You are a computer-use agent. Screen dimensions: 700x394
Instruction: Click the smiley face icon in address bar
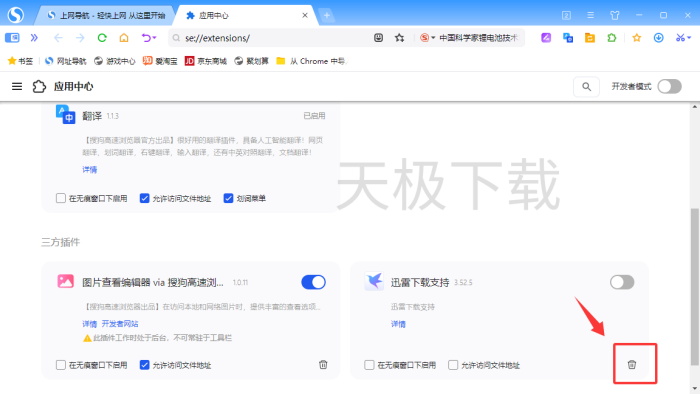pos(379,38)
